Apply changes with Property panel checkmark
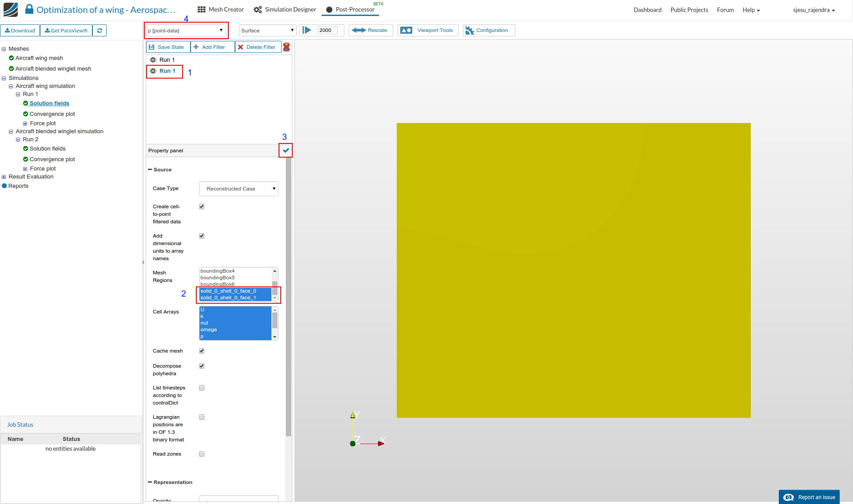The width and height of the screenshot is (853, 504). click(x=286, y=151)
